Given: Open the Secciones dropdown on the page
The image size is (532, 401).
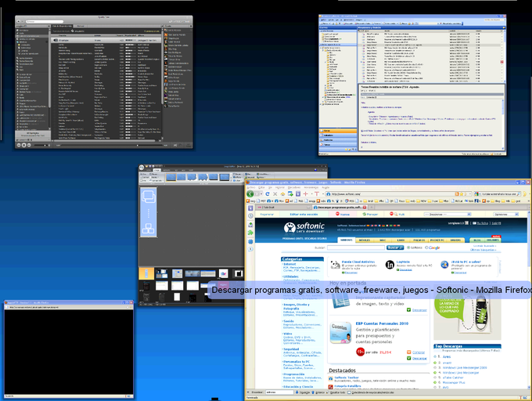Looking at the screenshot, I should pos(448,215).
